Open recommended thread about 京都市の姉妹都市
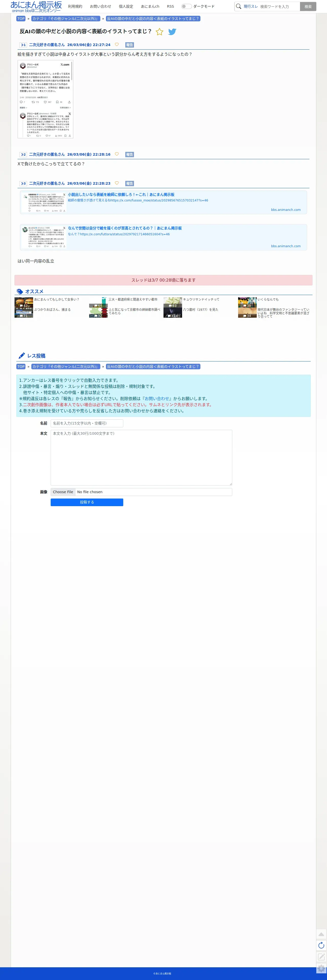The height and width of the screenshot is (980, 327). 134,311
